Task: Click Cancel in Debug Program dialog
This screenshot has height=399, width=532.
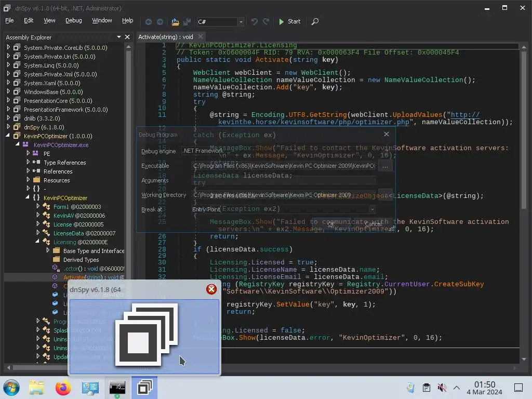Action: tap(373, 224)
